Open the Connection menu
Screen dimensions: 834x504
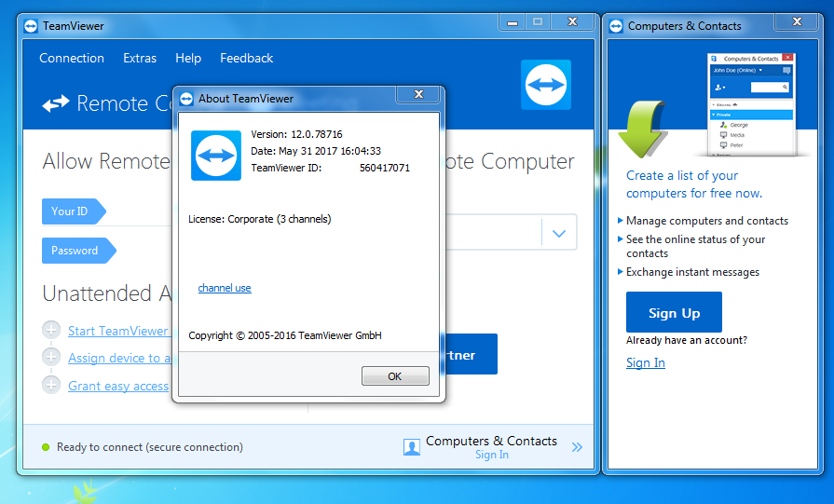click(x=72, y=58)
